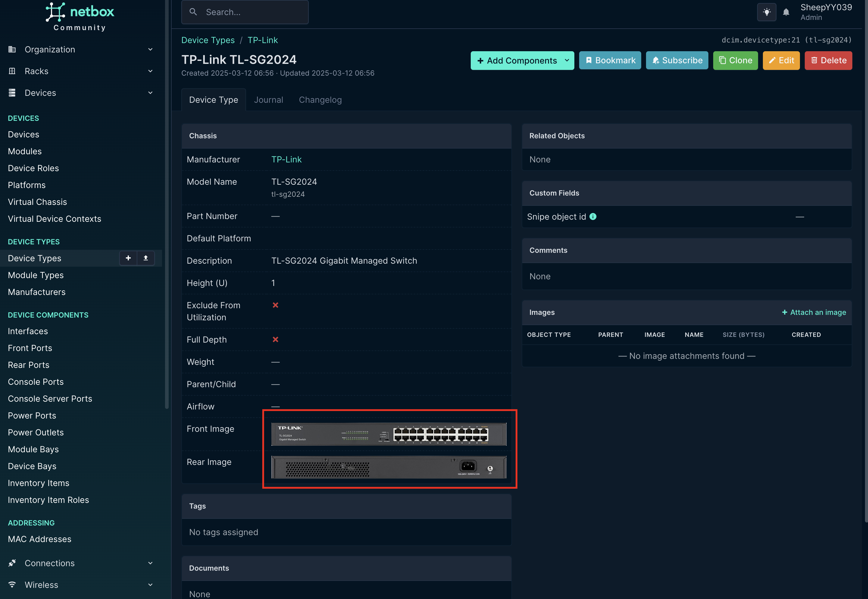
Task: Open the rear image thumbnail
Action: [x=389, y=467]
